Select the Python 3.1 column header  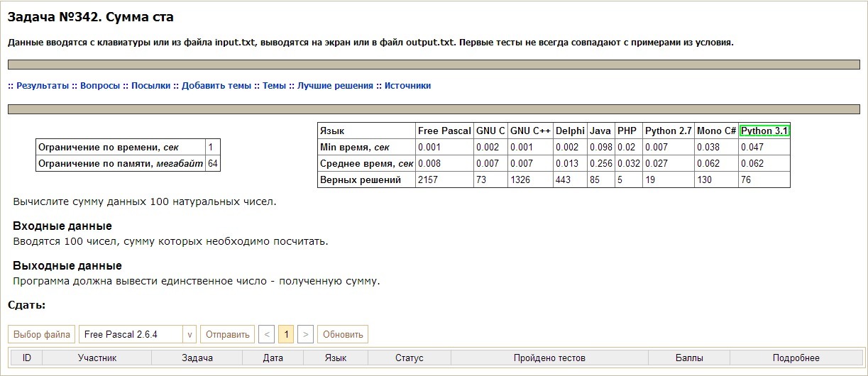[x=764, y=131]
